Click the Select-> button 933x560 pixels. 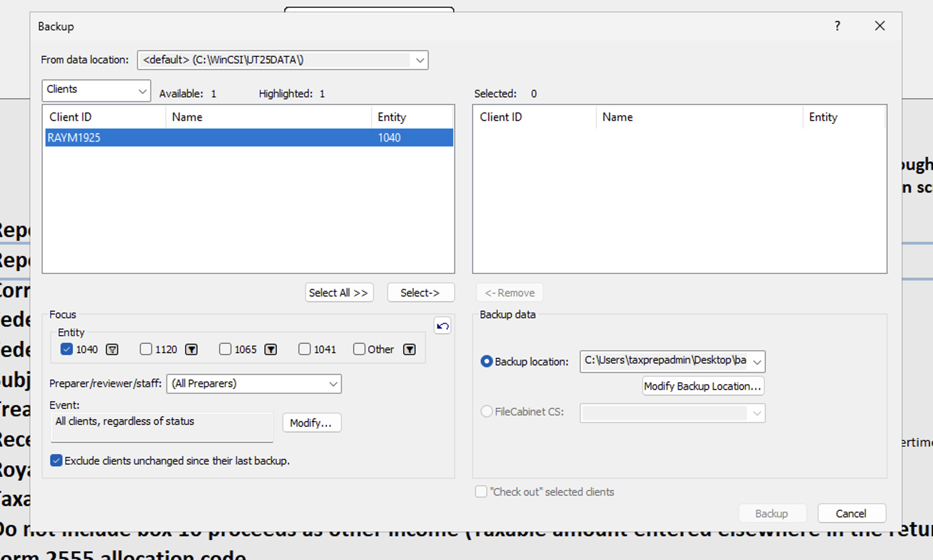pyautogui.click(x=420, y=293)
